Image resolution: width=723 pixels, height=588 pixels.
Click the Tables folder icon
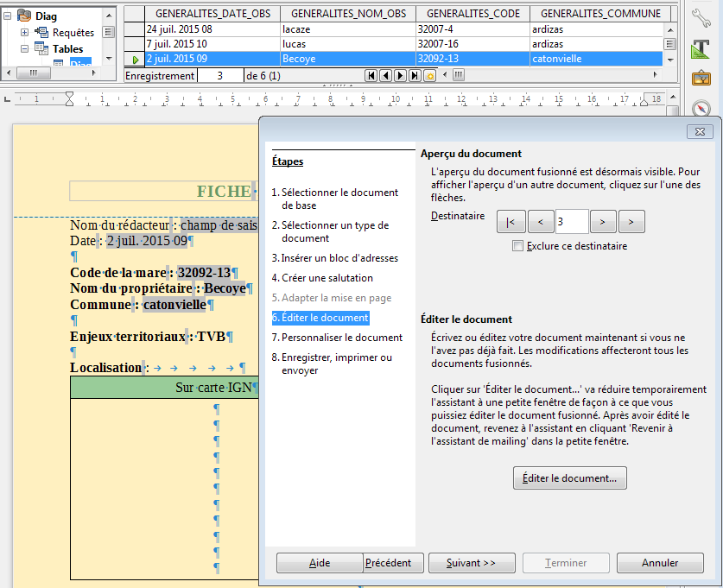tap(41, 48)
